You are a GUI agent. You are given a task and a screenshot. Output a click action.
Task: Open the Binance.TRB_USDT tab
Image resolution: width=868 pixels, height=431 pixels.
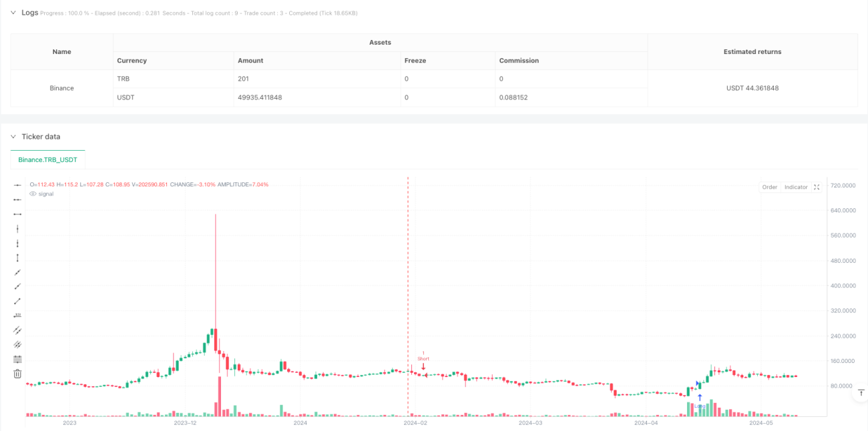click(x=48, y=160)
